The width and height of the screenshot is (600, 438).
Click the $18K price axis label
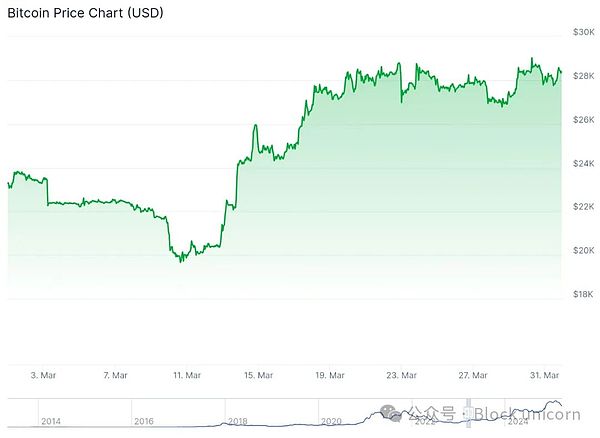pos(582,294)
